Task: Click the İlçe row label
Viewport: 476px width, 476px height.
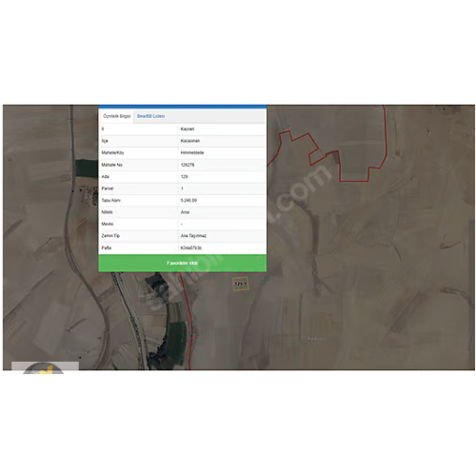Action: coord(105,141)
